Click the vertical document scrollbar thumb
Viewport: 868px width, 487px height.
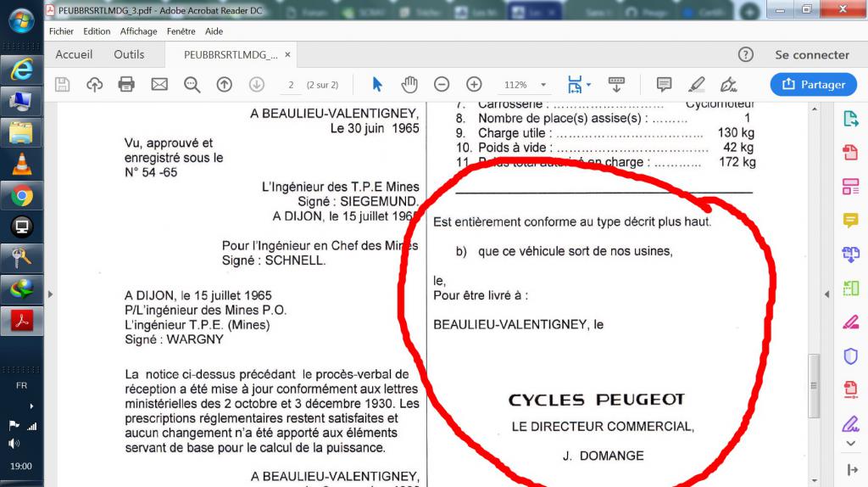(814, 385)
